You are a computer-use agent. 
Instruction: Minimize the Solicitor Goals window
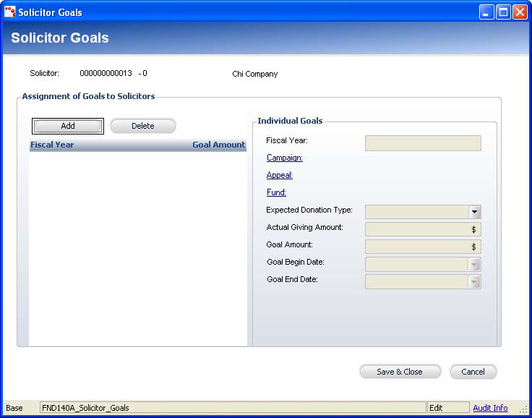click(x=486, y=12)
